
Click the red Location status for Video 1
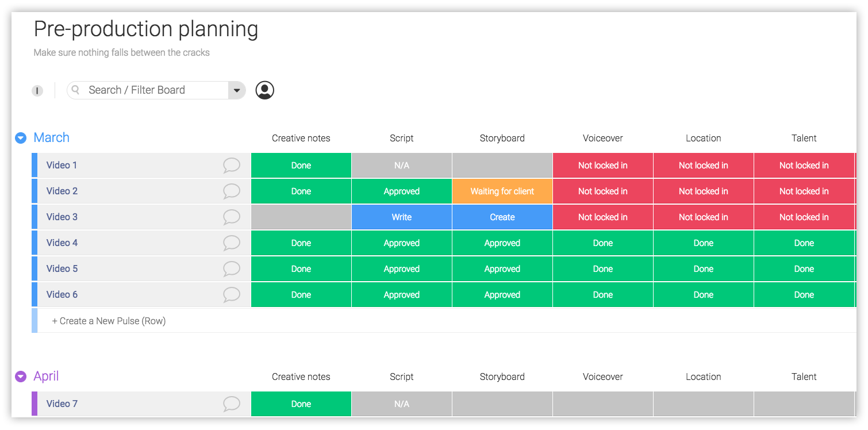point(703,166)
